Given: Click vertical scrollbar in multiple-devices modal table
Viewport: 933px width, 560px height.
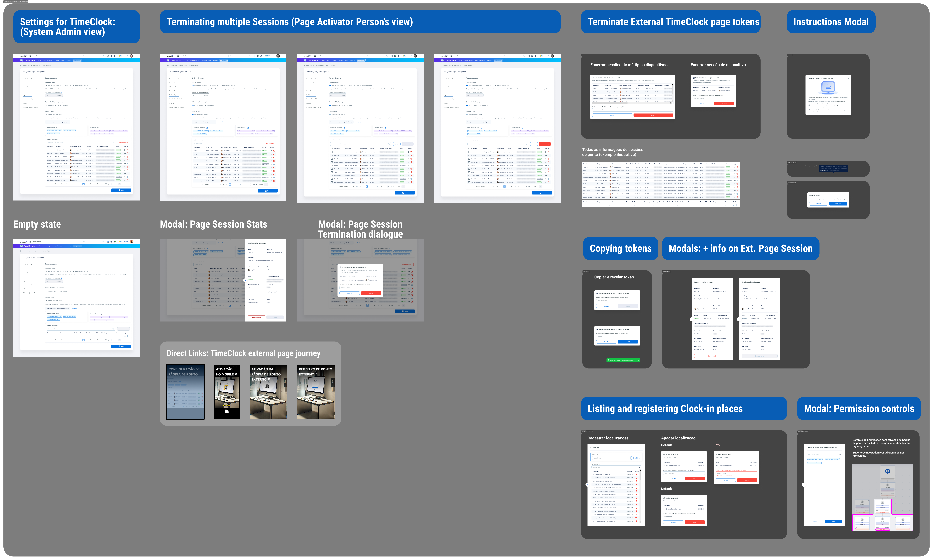Looking at the screenshot, I should [x=673, y=93].
